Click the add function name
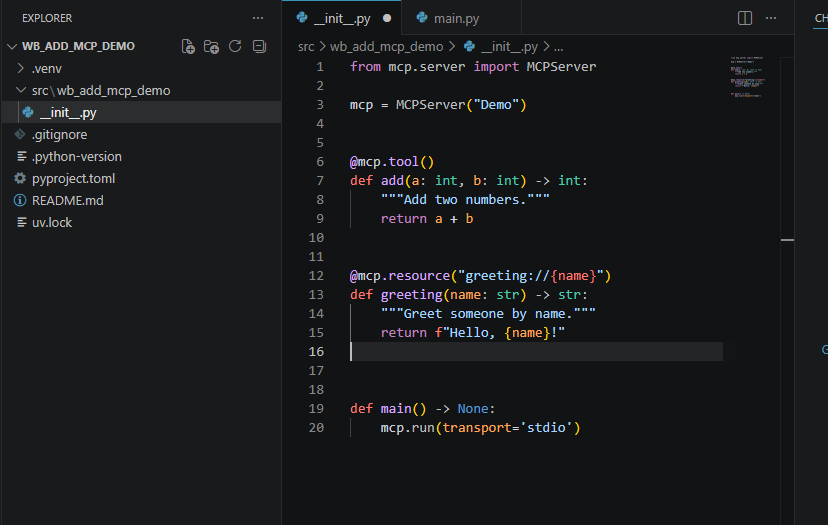 tap(392, 180)
